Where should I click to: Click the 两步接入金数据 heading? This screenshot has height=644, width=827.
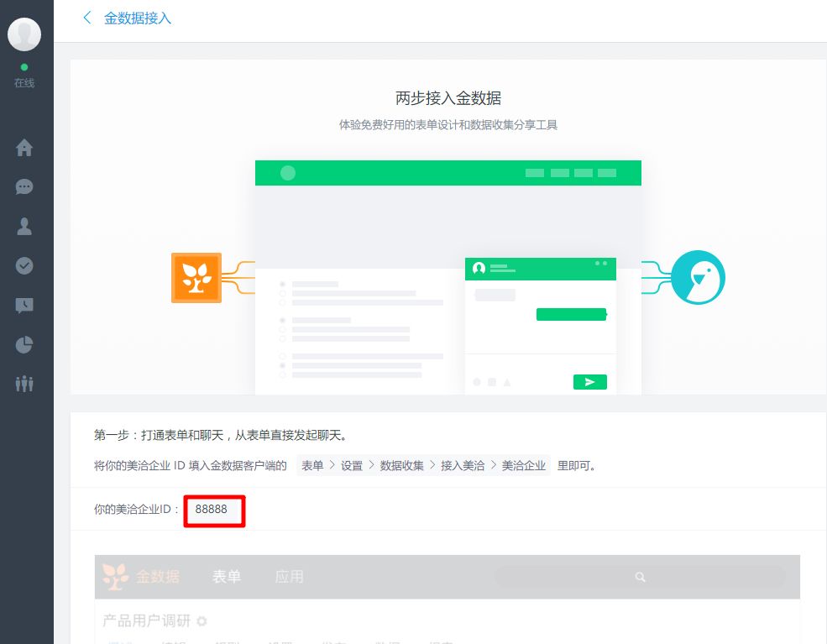click(448, 98)
